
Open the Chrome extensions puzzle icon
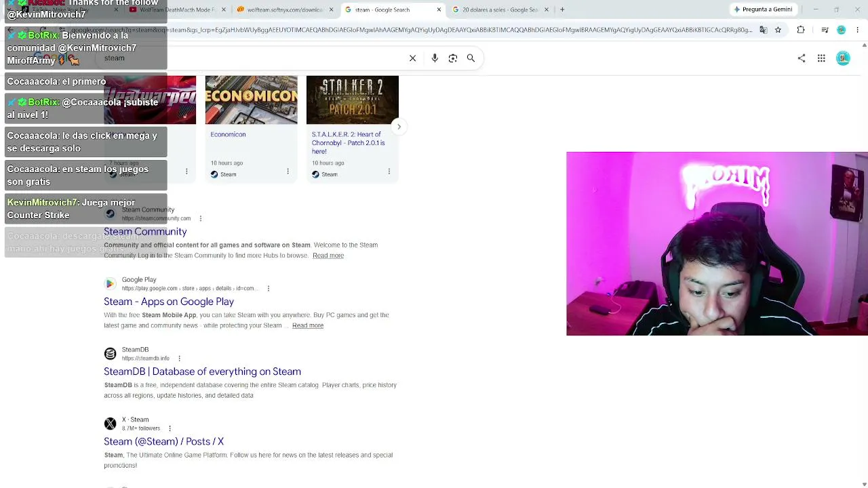[x=801, y=30]
